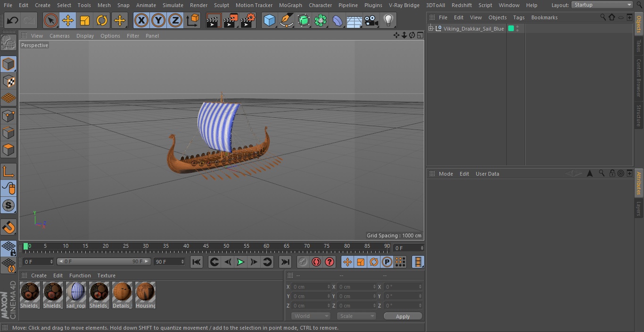Open the Layers side tab

[639, 208]
